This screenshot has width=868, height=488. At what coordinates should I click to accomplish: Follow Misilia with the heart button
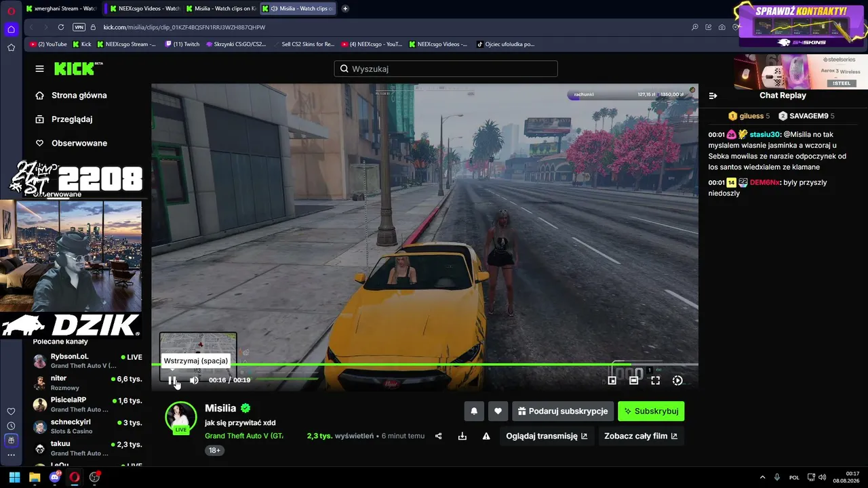[x=498, y=411]
